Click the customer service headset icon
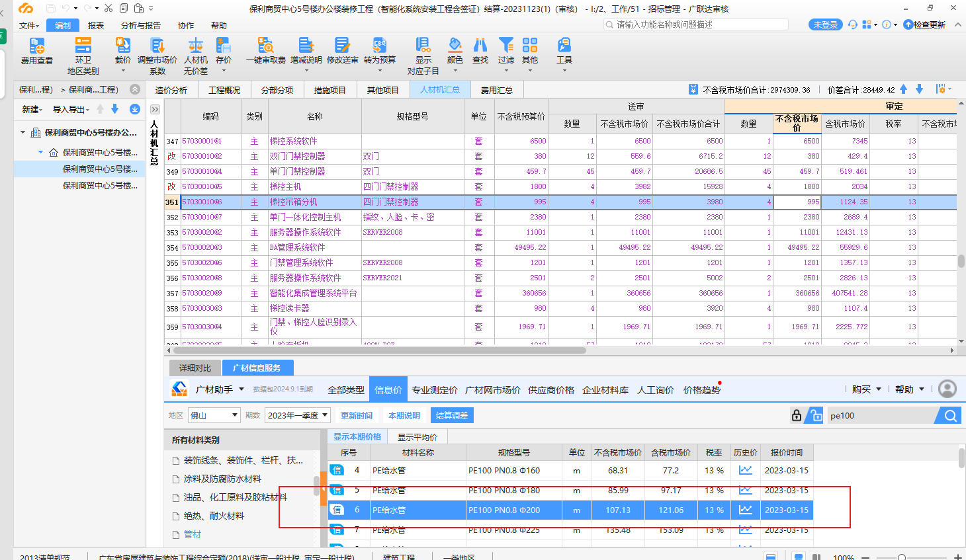This screenshot has height=560, width=966. tap(853, 24)
